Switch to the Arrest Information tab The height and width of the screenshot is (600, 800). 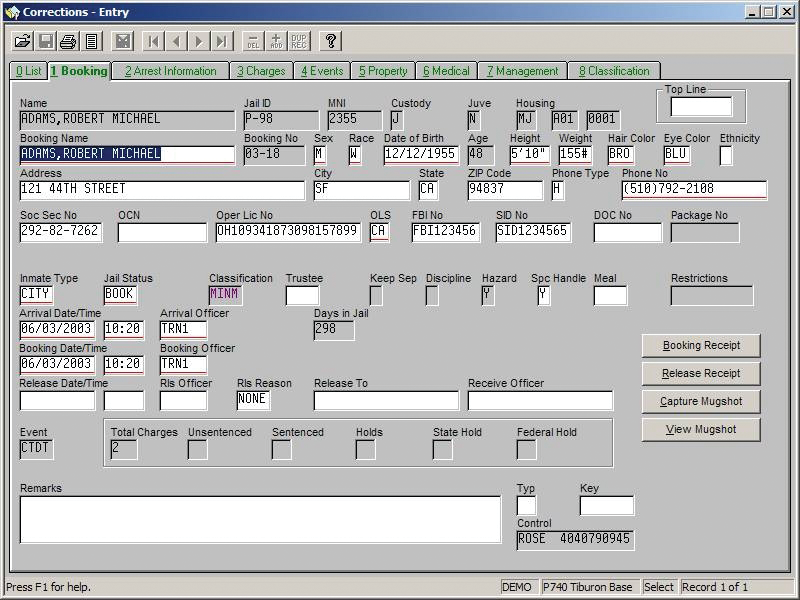coord(170,71)
